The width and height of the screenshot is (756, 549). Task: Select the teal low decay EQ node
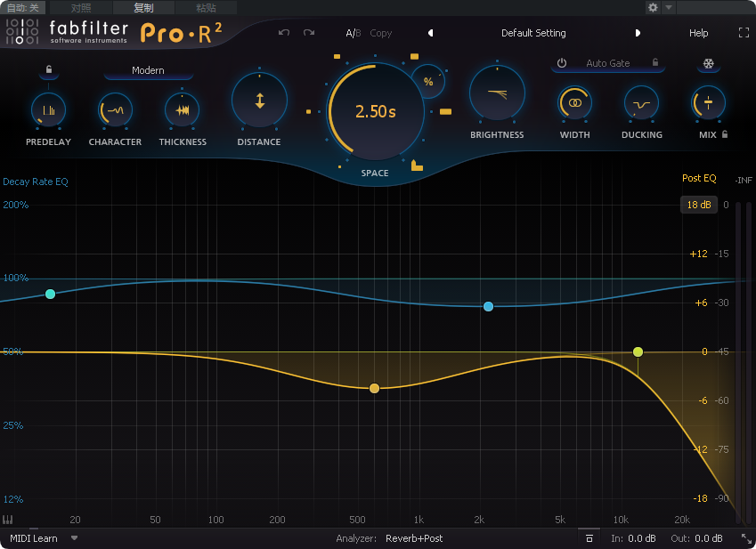(50, 294)
